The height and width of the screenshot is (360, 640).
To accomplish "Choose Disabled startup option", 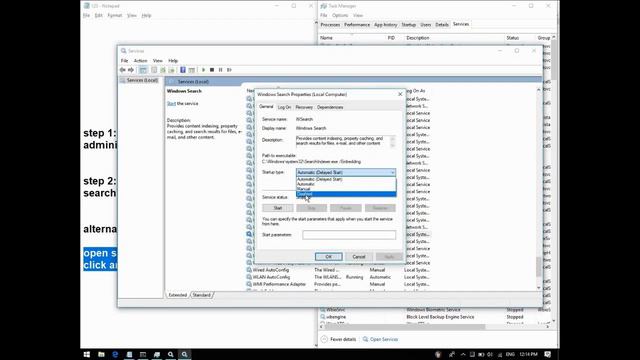I will point(346,194).
